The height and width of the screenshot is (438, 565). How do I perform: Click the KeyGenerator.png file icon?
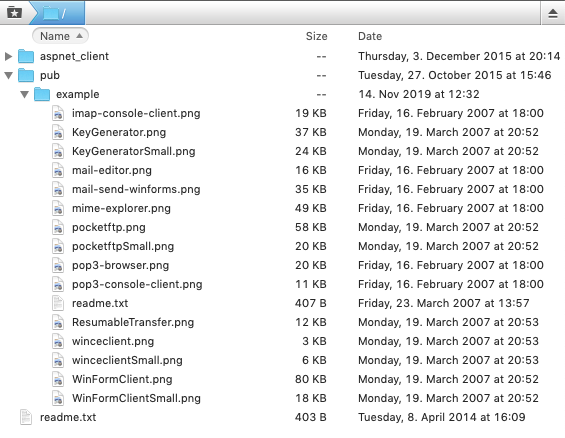coord(58,132)
